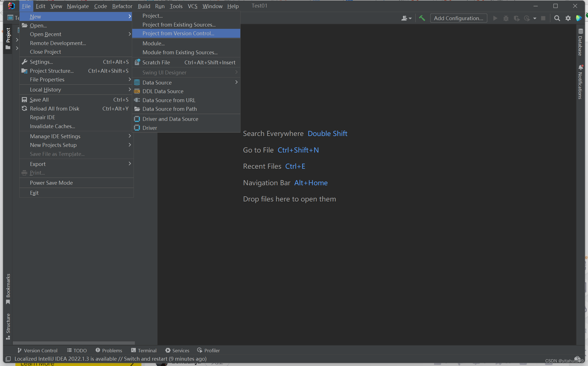Toggle Power Save Mode option
588x366 pixels.
coord(51,182)
